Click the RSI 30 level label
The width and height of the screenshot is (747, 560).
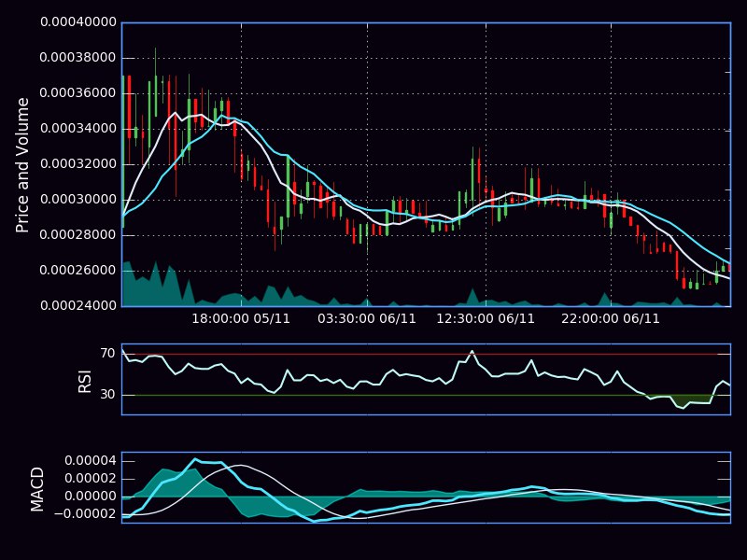(108, 394)
